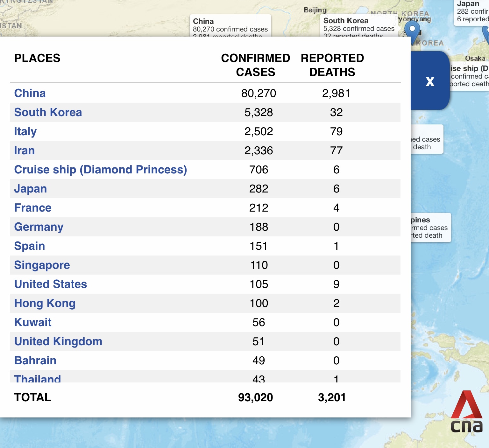Select Spain from the list
489x448 pixels.
coord(30,246)
